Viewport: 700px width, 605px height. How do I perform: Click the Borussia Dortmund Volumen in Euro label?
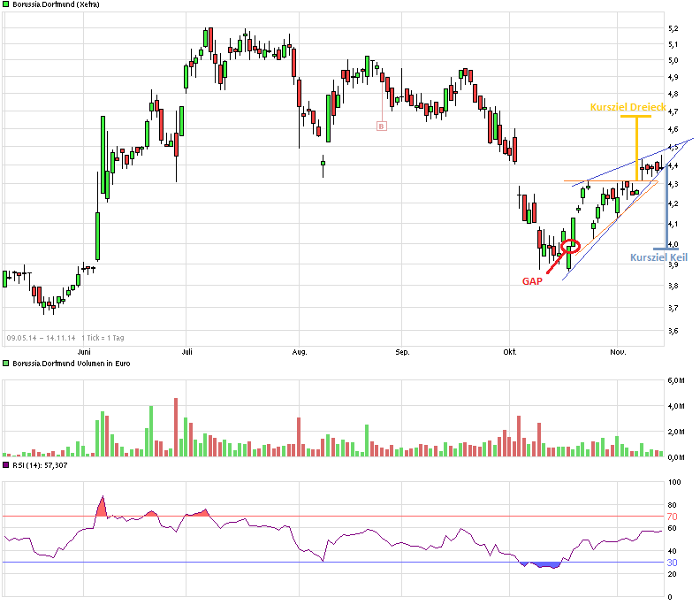pyautogui.click(x=72, y=364)
